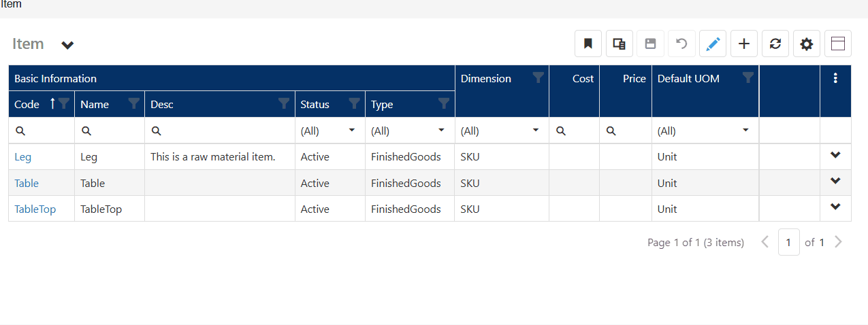Expand the Item title dropdown chevron

click(x=67, y=46)
